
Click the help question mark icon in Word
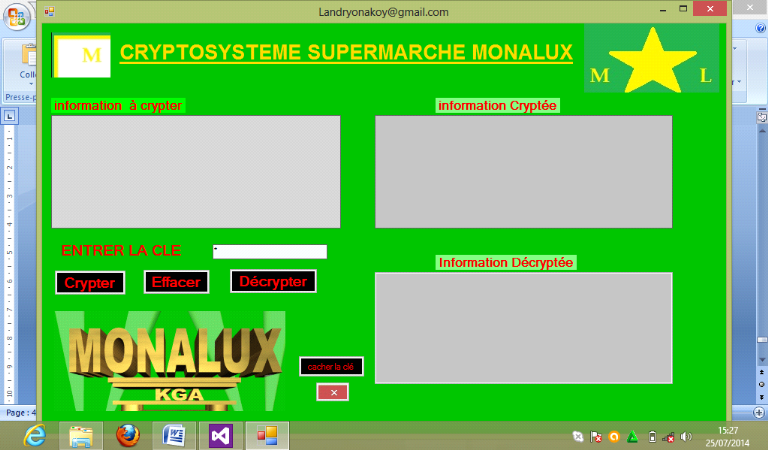coord(760,28)
